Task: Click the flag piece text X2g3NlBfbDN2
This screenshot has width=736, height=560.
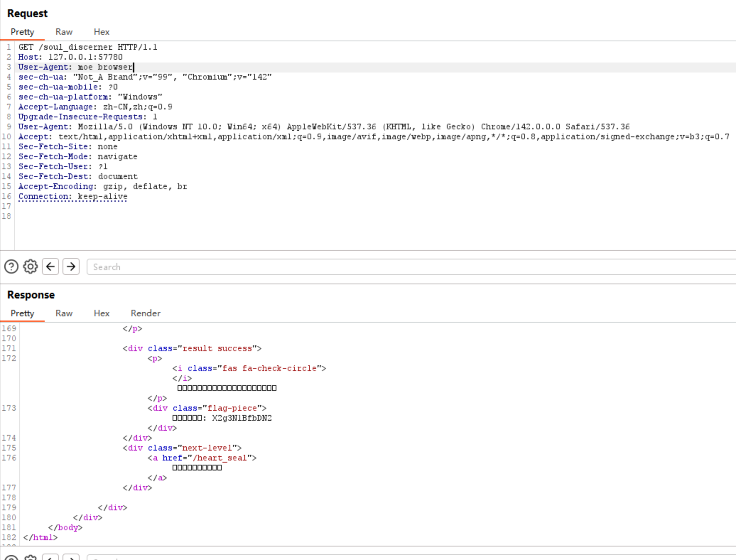Action: point(242,418)
